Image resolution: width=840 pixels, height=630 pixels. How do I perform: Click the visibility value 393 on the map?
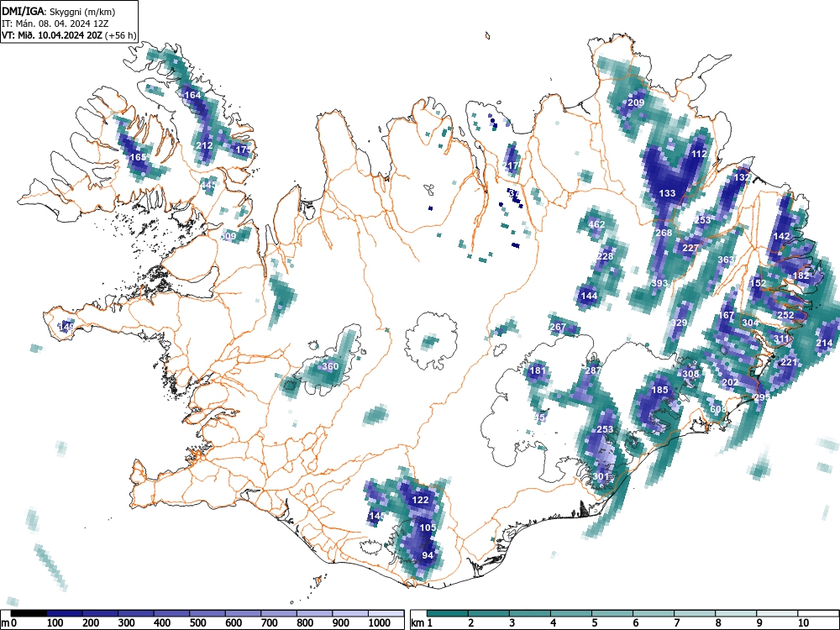659,283
